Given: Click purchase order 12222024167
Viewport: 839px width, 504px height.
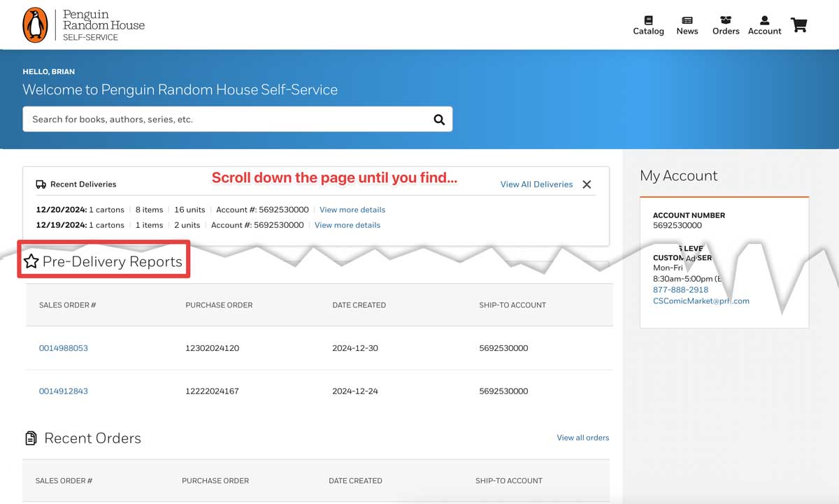Looking at the screenshot, I should [x=213, y=391].
